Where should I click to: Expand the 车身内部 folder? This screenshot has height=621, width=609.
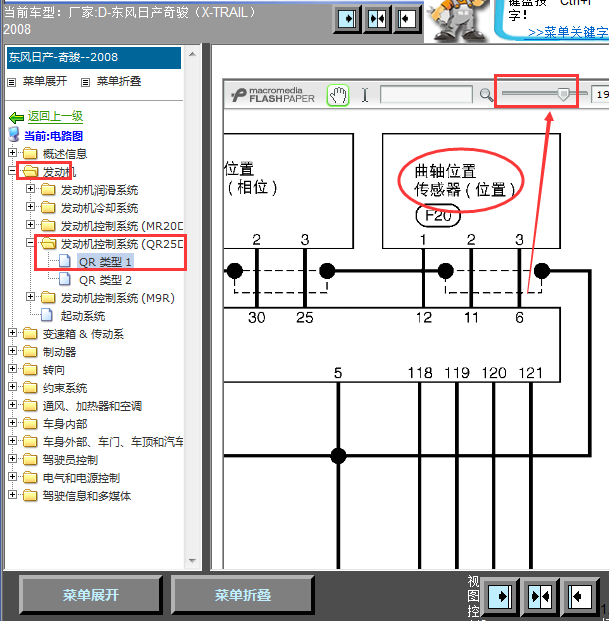point(12,423)
